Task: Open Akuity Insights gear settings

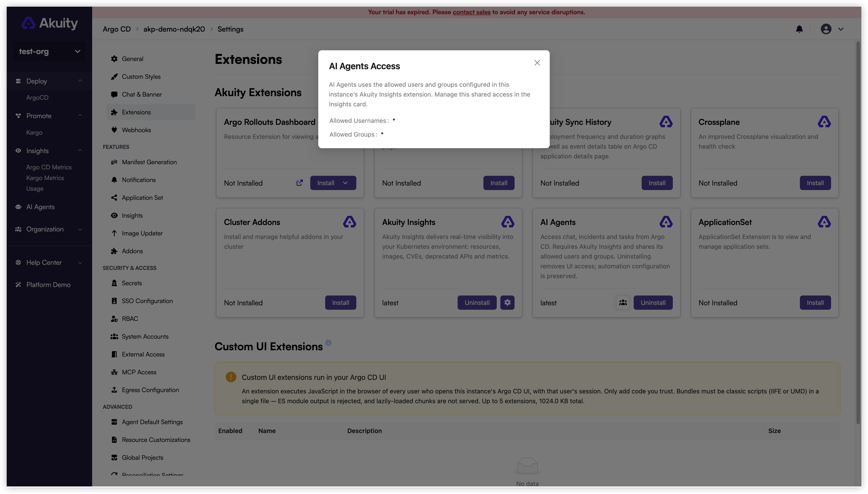Action: [x=507, y=303]
